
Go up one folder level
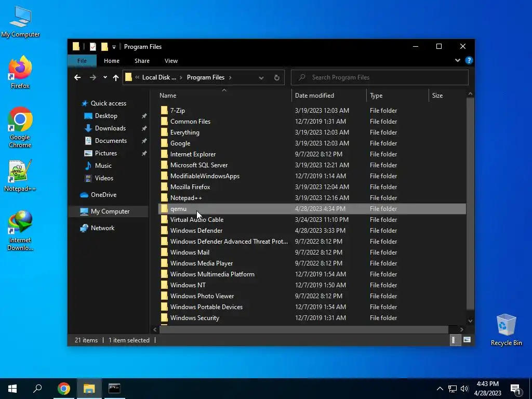116,77
